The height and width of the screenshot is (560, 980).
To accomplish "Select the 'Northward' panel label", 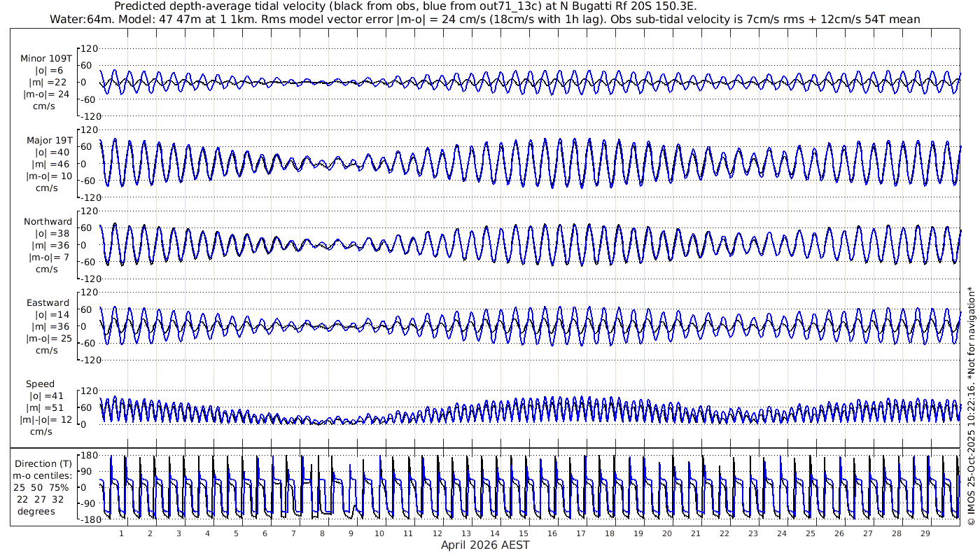I will (x=48, y=222).
